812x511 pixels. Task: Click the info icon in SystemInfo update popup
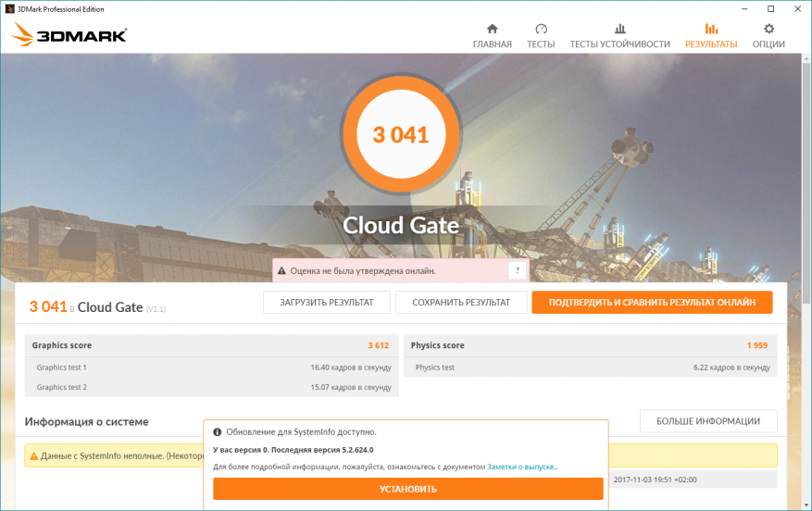218,431
